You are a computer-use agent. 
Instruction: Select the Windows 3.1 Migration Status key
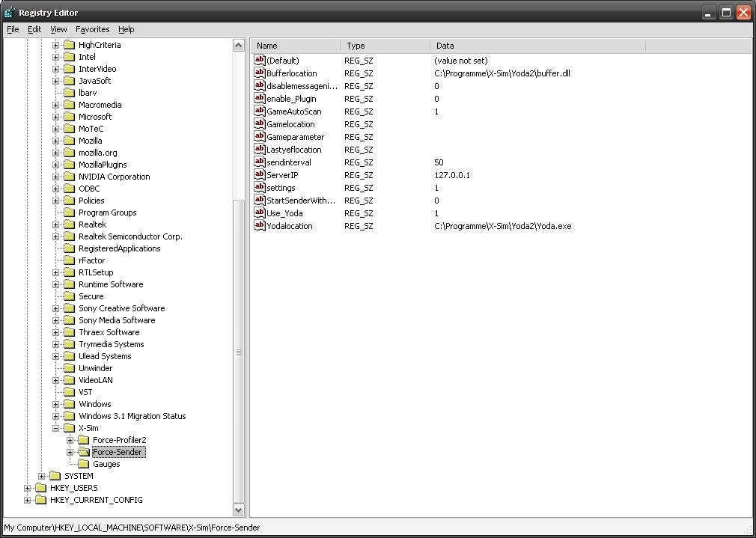[132, 416]
